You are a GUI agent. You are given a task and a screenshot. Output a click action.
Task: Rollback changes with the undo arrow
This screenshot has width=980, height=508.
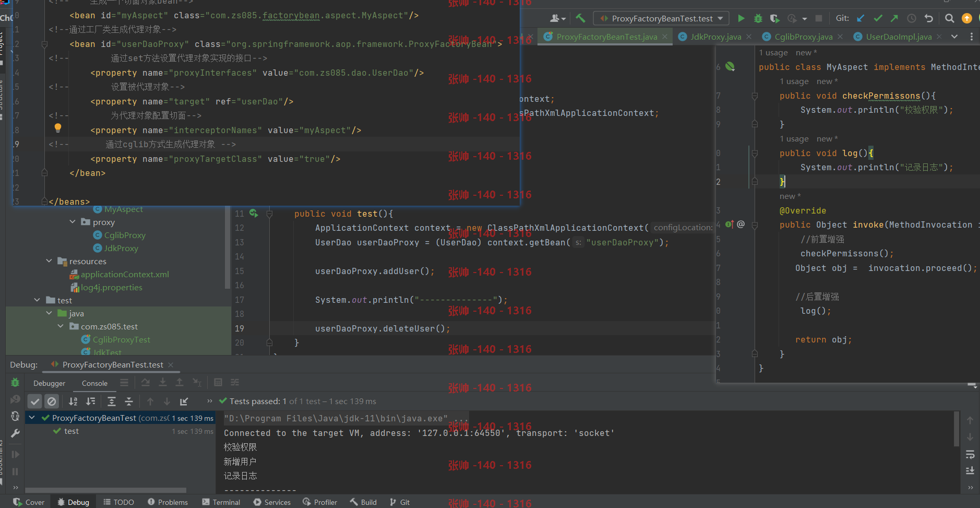929,18
